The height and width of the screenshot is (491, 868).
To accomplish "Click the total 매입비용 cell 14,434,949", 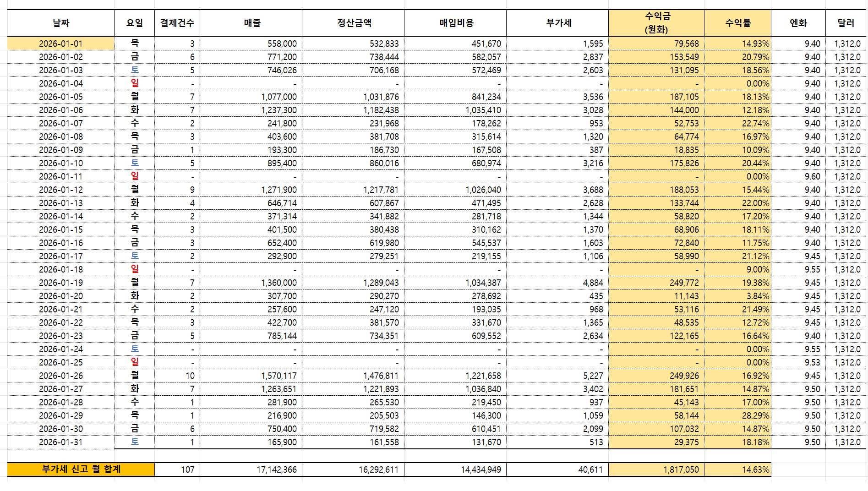I will tap(455, 469).
